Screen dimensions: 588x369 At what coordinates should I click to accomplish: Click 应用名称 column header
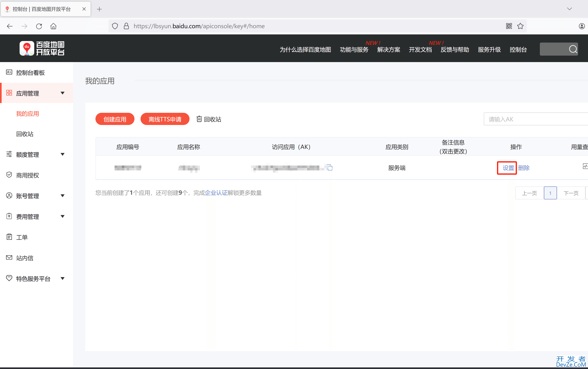click(x=188, y=147)
